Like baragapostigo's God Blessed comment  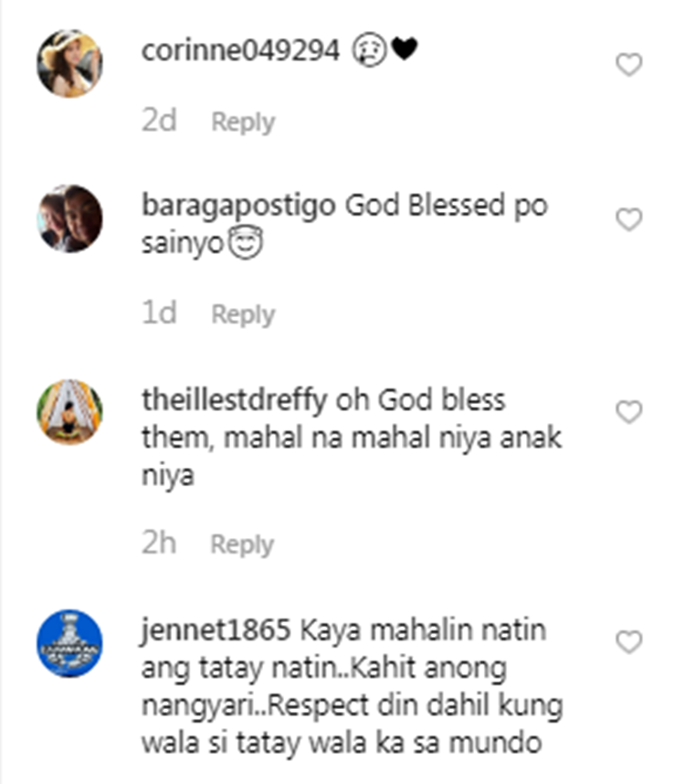(x=628, y=219)
